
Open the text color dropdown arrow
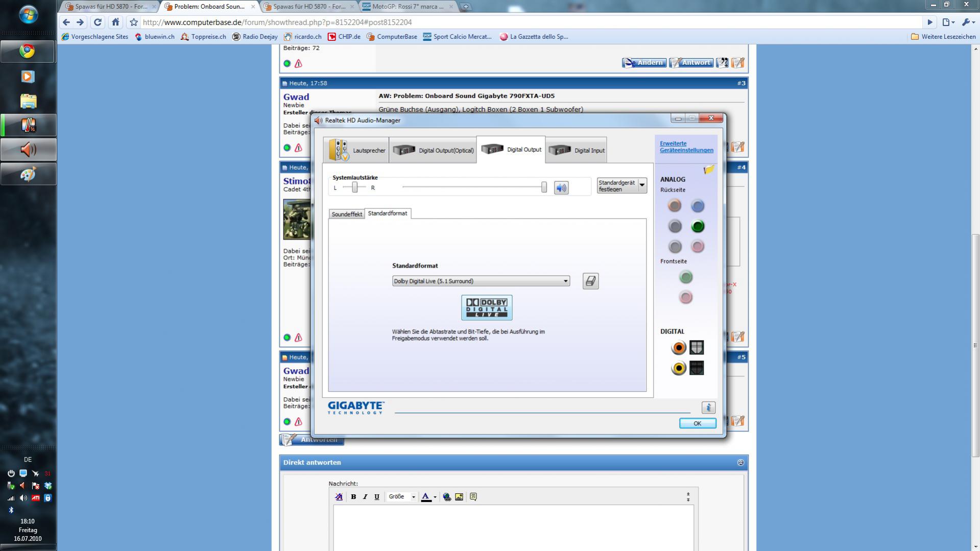[435, 497]
